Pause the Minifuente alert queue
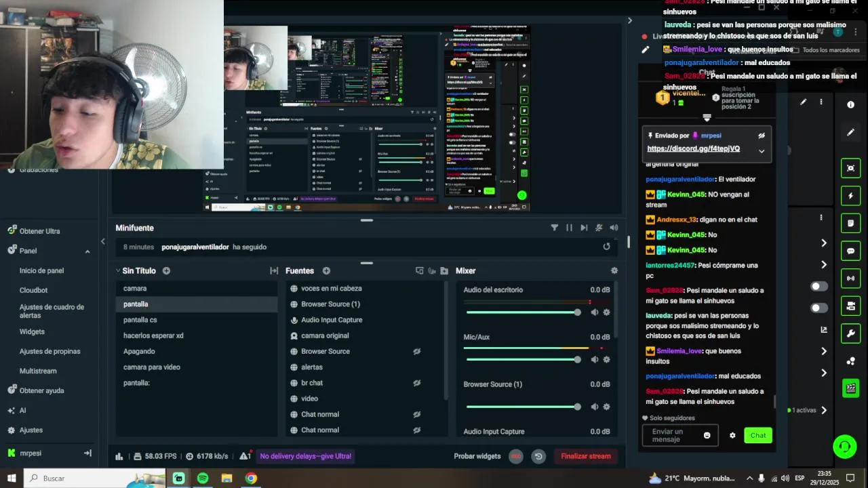Screen dimensions: 868x488 569,228
